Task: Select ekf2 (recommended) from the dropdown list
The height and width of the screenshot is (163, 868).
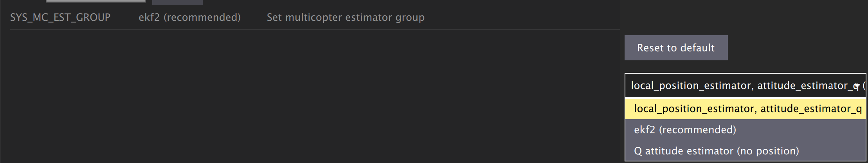Action: pyautogui.click(x=685, y=130)
